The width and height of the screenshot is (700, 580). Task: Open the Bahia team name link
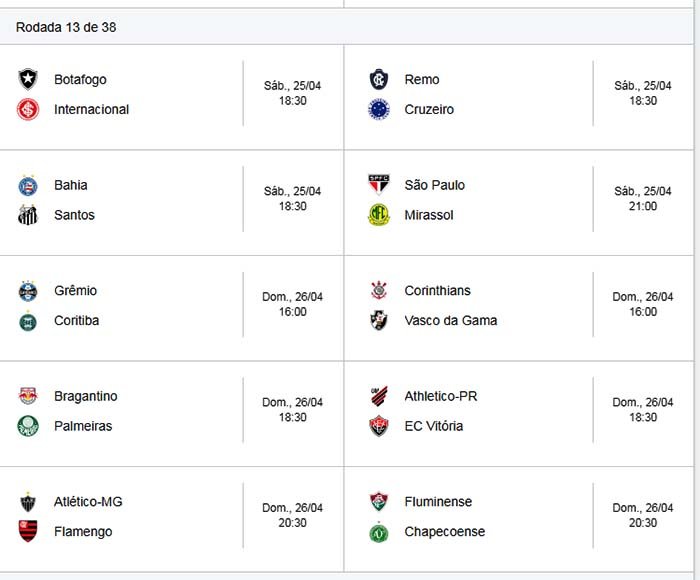point(71,185)
